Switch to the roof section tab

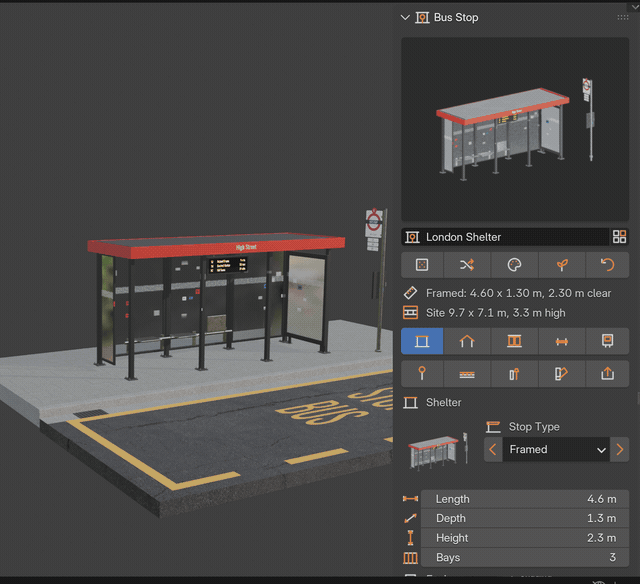(x=467, y=341)
